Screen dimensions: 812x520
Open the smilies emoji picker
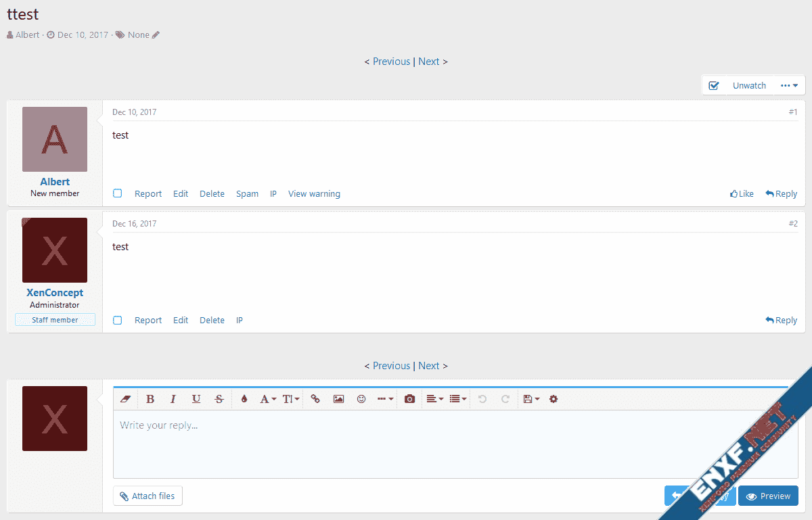pyautogui.click(x=361, y=399)
